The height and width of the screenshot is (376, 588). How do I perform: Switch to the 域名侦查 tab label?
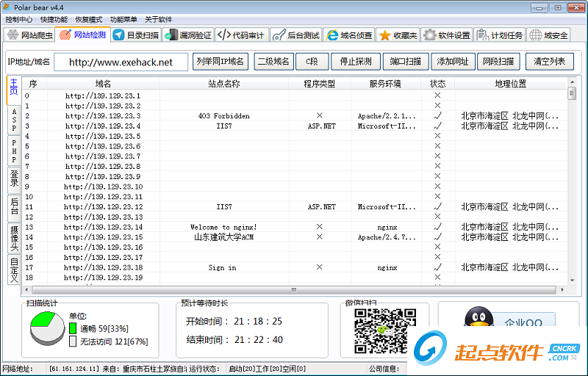[x=356, y=35]
